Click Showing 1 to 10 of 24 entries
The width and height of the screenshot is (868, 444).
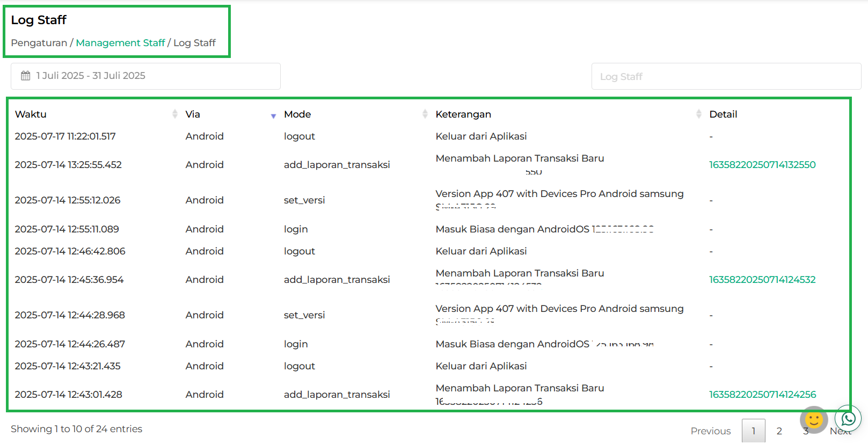[x=76, y=429]
